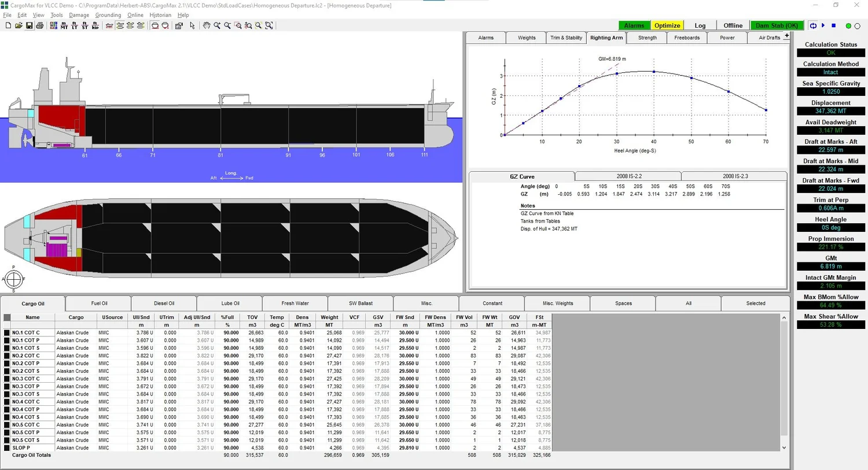Expand tabs with the plus button
The height and width of the screenshot is (470, 868).
pos(786,36)
